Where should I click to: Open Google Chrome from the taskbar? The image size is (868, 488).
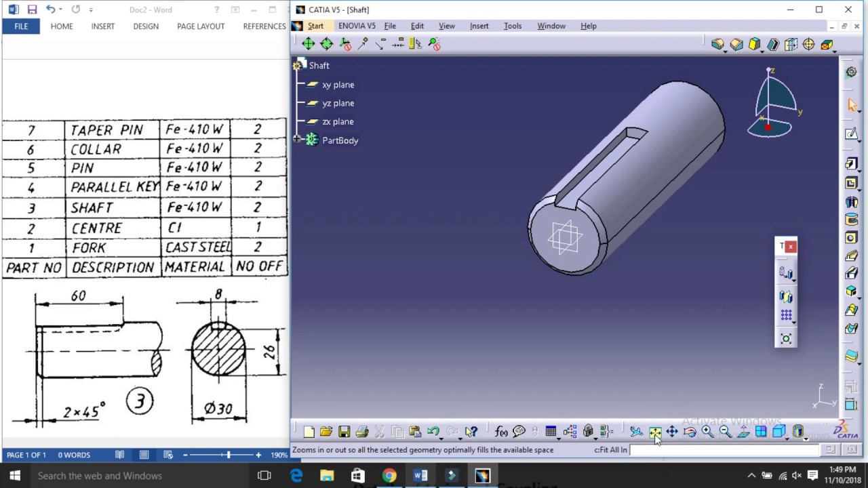click(x=389, y=476)
